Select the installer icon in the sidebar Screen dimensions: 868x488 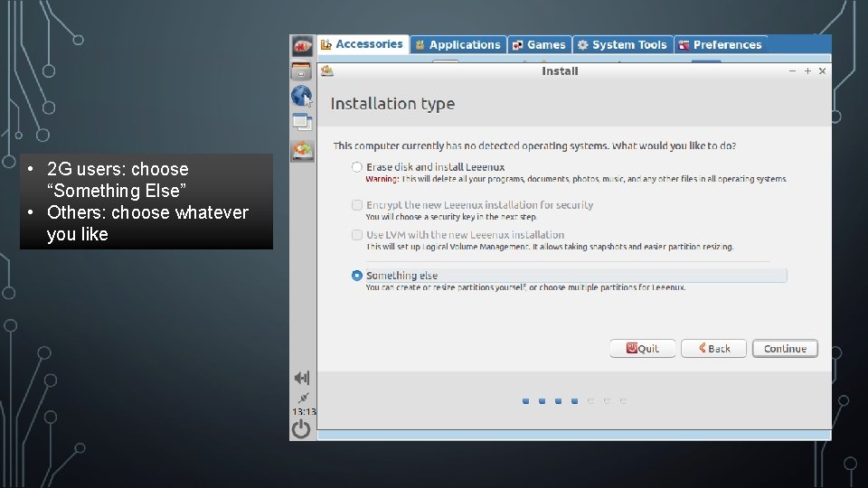(x=302, y=151)
